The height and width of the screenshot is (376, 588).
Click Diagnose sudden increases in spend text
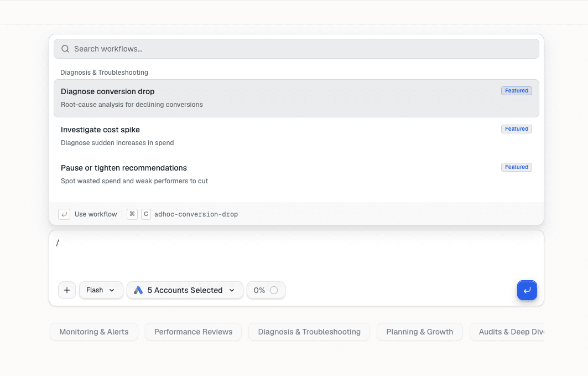coord(117,143)
